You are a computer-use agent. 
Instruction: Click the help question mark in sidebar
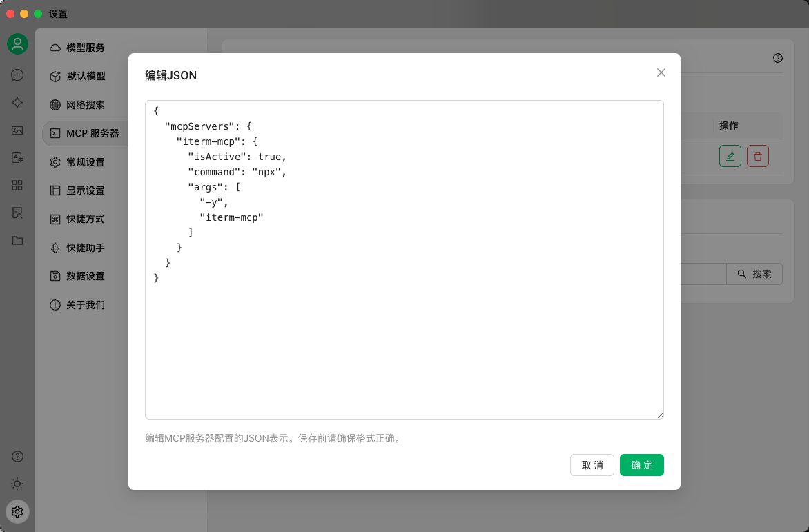(17, 456)
